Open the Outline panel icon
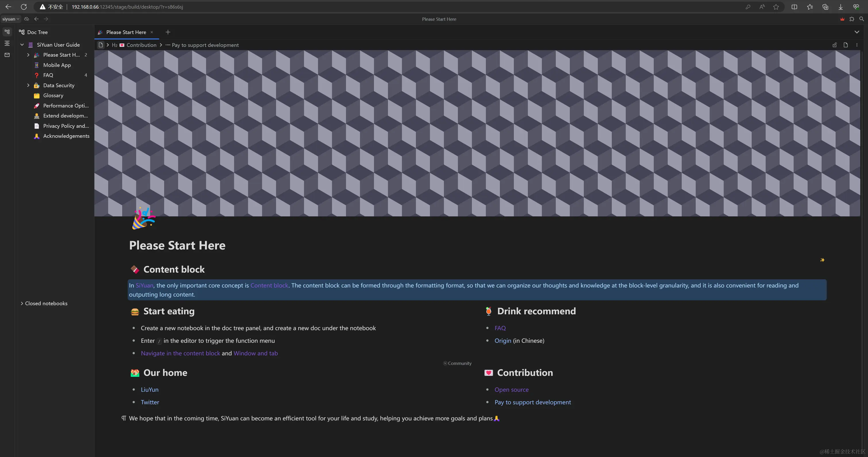The height and width of the screenshot is (457, 868). pos(7,43)
